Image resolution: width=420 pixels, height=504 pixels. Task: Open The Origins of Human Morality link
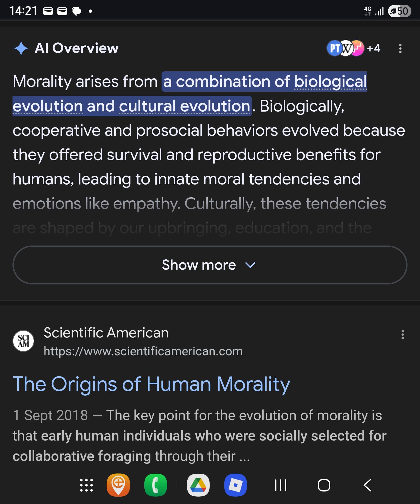pos(151,384)
